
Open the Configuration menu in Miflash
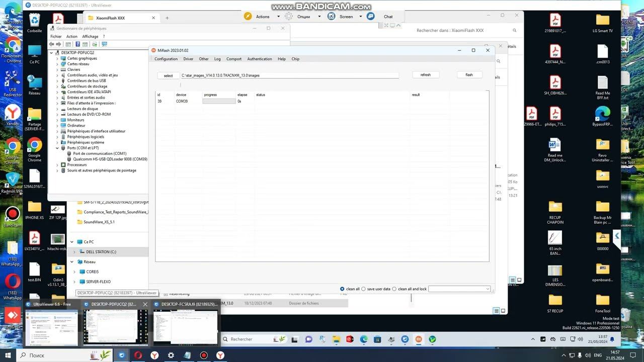click(166, 59)
